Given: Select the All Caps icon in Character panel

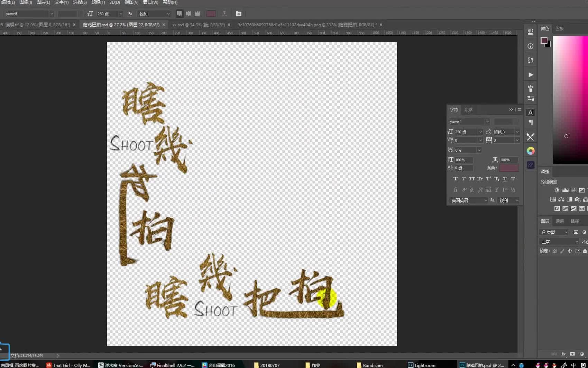Looking at the screenshot, I should point(471,179).
